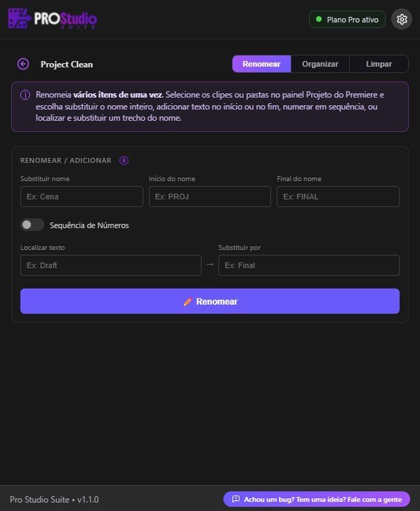Enable the Sequência de Números toggle
This screenshot has height=511, width=420.
click(x=32, y=225)
